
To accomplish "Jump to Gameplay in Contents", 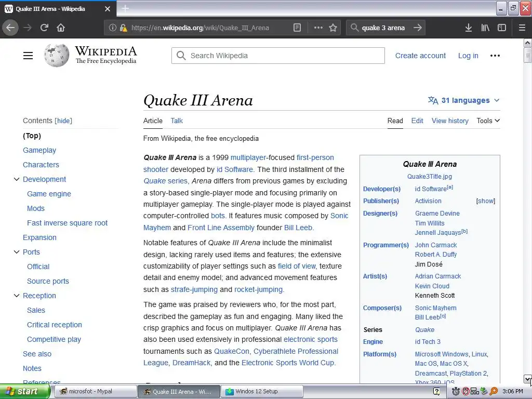I will tap(39, 150).
